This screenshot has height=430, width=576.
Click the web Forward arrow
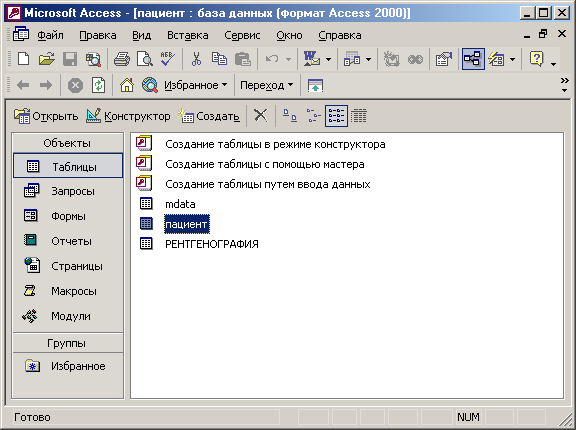click(x=46, y=86)
